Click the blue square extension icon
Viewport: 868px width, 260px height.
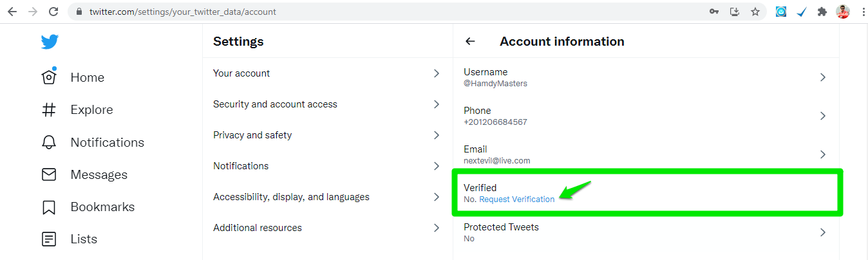click(781, 12)
